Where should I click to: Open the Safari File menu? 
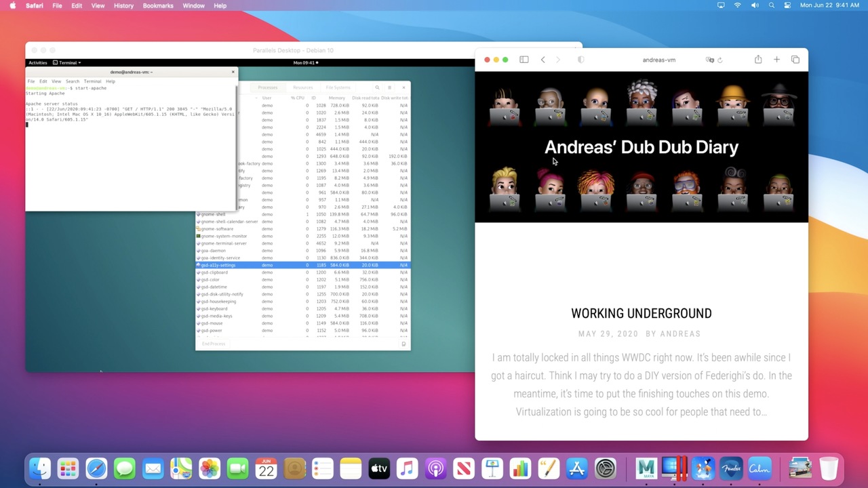[x=57, y=5]
